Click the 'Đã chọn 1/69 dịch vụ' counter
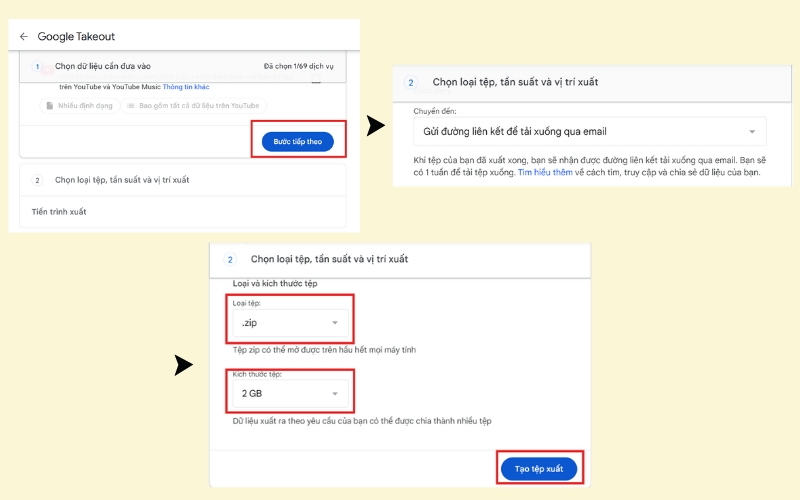This screenshot has height=500, width=800. (x=298, y=67)
